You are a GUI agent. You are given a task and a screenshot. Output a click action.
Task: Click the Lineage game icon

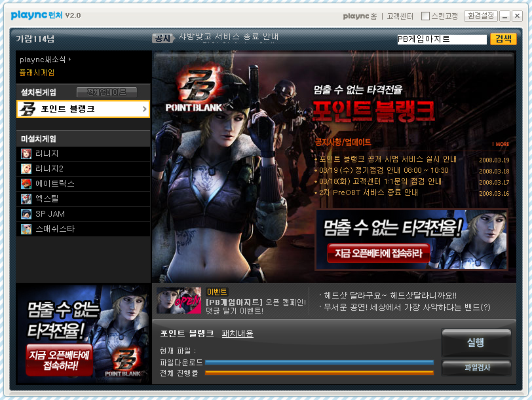click(x=26, y=154)
